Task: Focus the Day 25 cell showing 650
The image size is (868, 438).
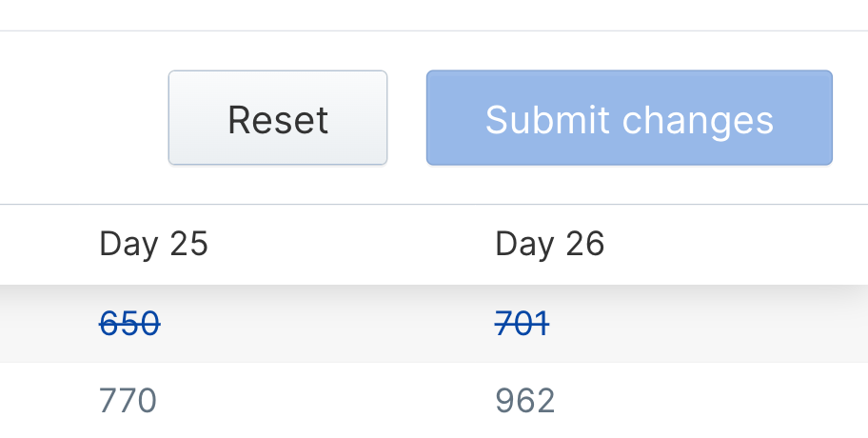Action: 130,324
